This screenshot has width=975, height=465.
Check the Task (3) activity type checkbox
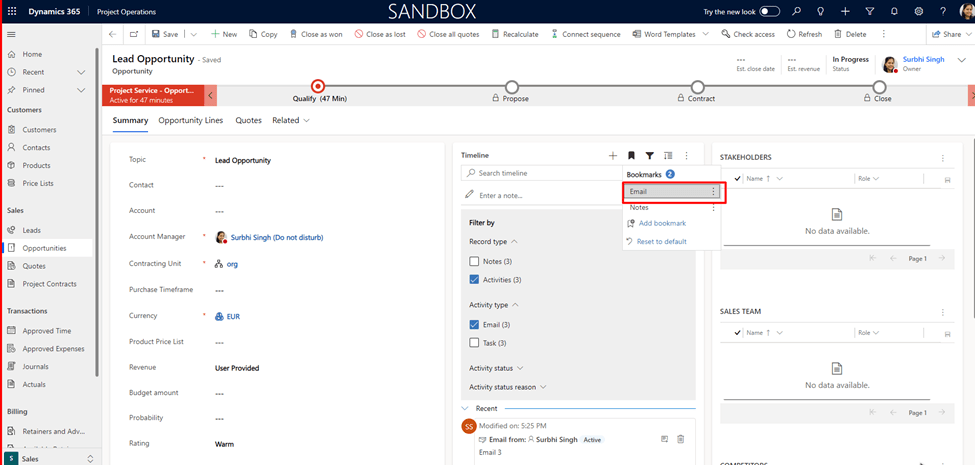(x=474, y=343)
